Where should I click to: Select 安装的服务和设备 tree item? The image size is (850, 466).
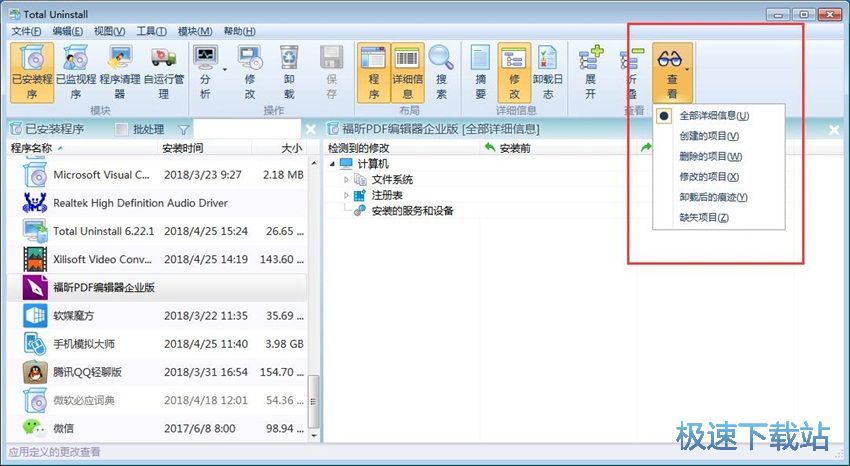coord(412,211)
